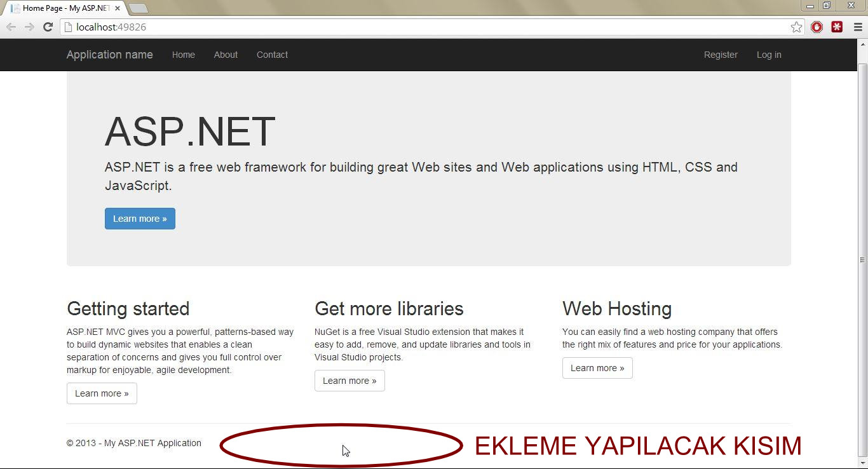
Task: Open the Register link
Action: tap(721, 55)
